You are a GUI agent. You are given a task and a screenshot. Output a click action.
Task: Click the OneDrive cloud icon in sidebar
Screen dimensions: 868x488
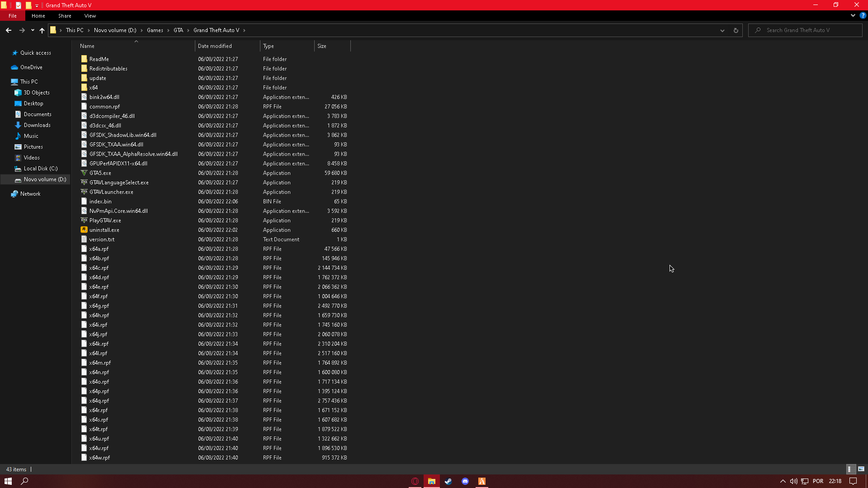14,67
